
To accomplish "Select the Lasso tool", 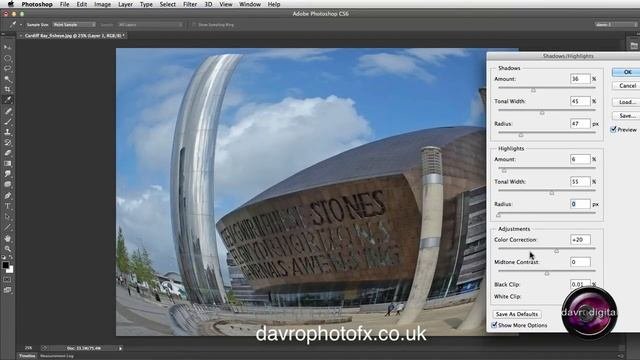I will 7,69.
